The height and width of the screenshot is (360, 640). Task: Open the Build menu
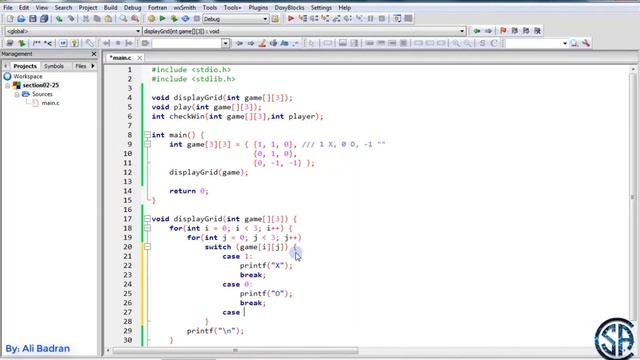pyautogui.click(x=110, y=7)
